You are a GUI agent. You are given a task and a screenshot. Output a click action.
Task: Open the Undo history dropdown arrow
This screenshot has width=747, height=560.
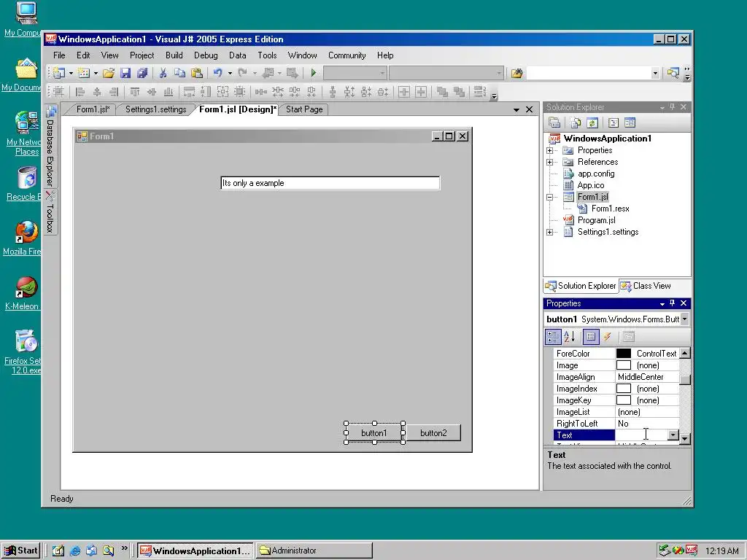click(x=230, y=73)
